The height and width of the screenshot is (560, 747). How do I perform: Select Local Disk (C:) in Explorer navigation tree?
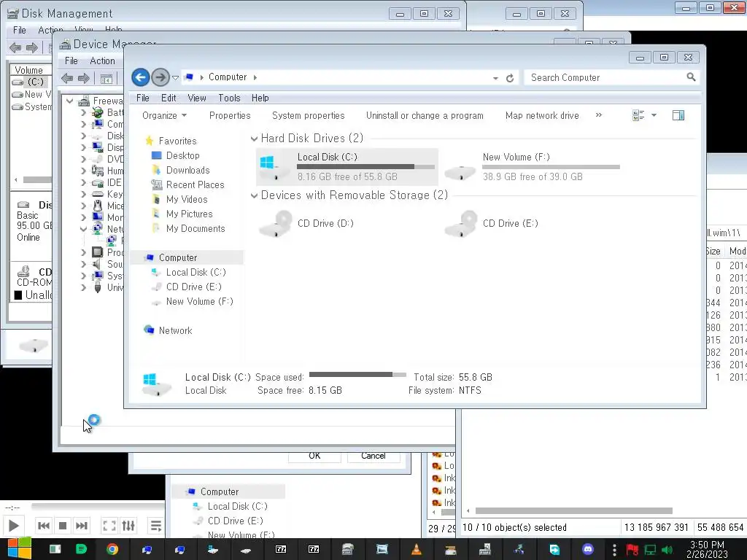point(196,273)
